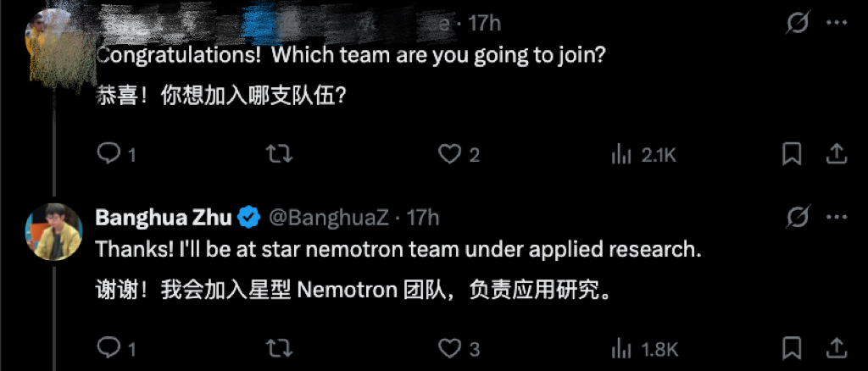View analytics showing 1.8K views
868x371 pixels.
[x=621, y=348]
